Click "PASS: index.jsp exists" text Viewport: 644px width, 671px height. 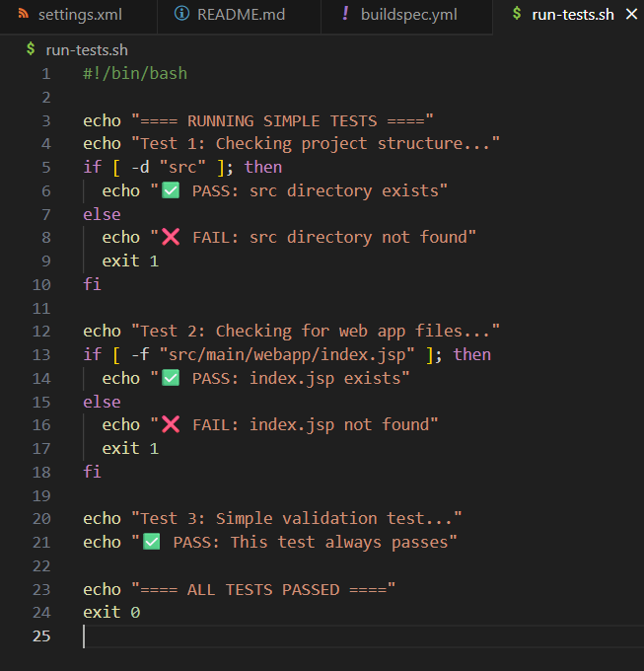pyautogui.click(x=296, y=379)
